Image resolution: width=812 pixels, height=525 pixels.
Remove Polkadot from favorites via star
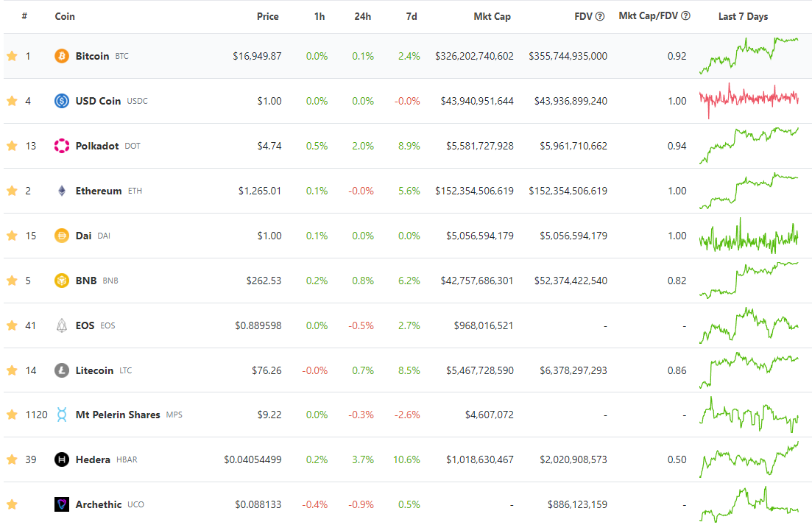pos(12,146)
